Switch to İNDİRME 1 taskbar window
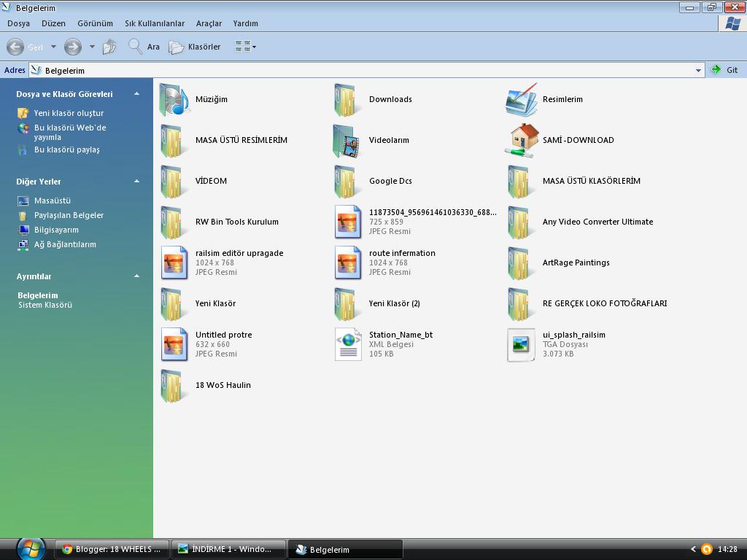Screen dimensions: 747x560 click(x=228, y=549)
